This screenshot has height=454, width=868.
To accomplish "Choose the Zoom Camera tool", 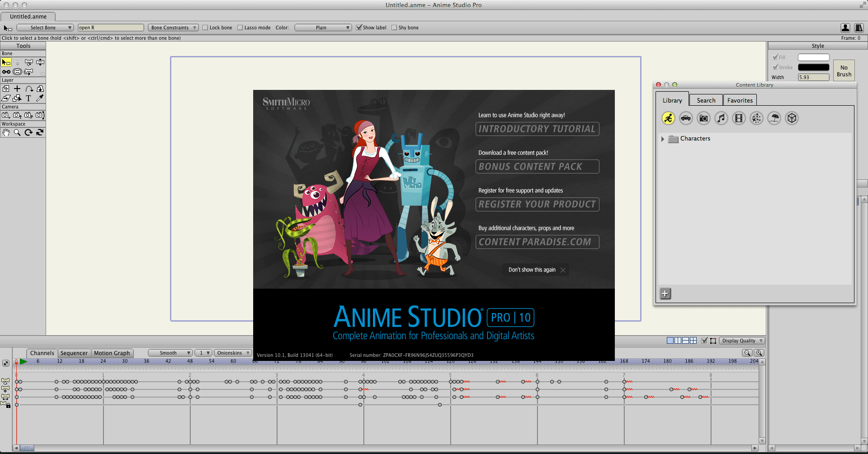I will [x=18, y=115].
